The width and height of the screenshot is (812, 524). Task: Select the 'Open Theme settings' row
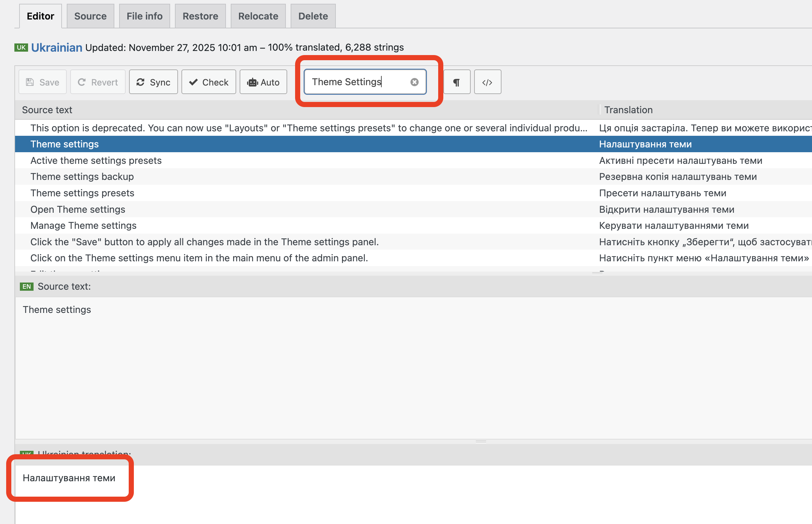[78, 209]
